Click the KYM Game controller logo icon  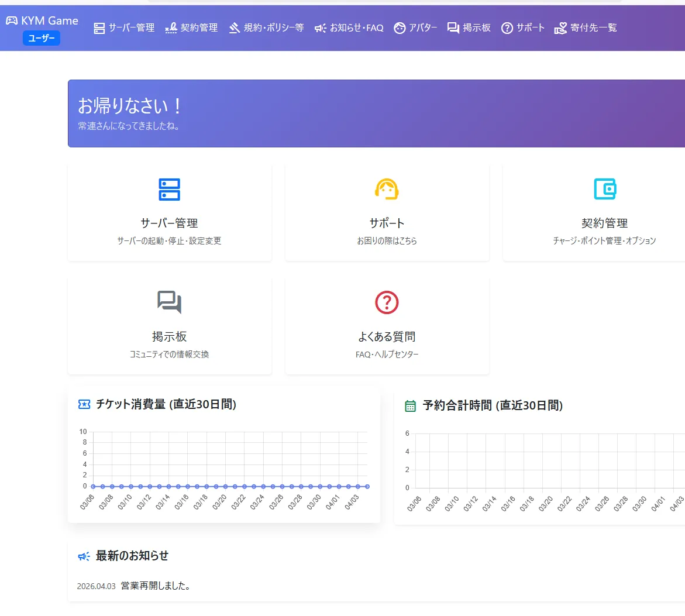[x=12, y=20]
